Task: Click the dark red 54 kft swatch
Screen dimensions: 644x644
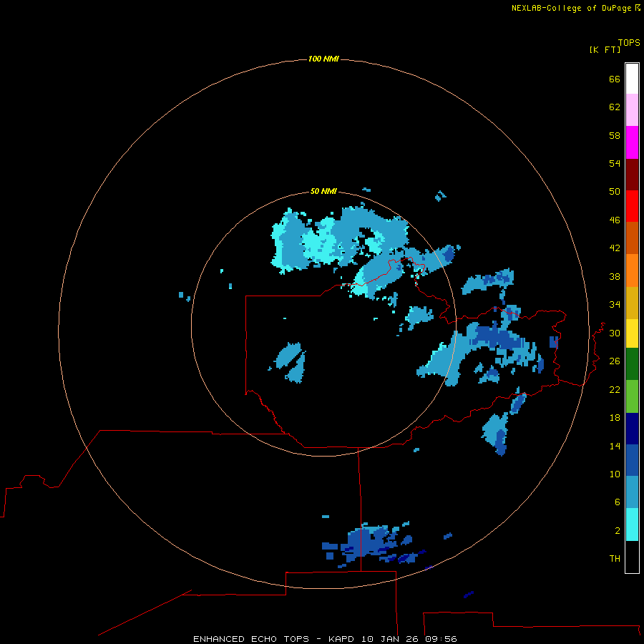Action: coord(632,174)
